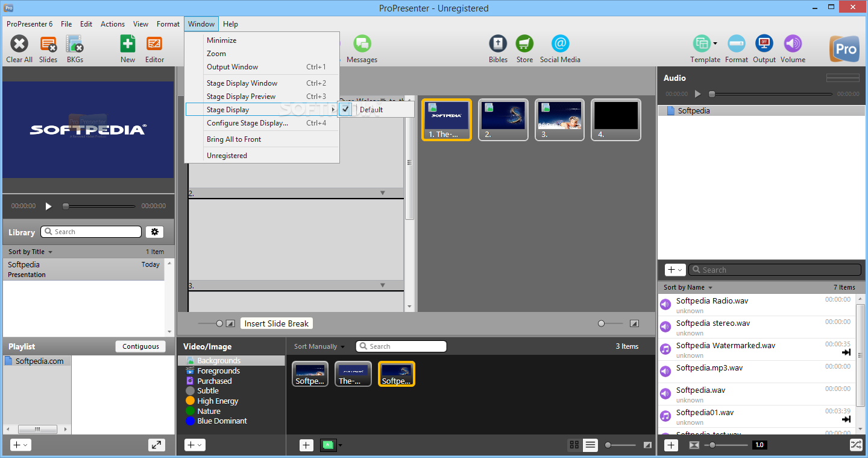Viewport: 868px width, 458px height.
Task: Open playlist add plus dropdown
Action: [x=20, y=445]
